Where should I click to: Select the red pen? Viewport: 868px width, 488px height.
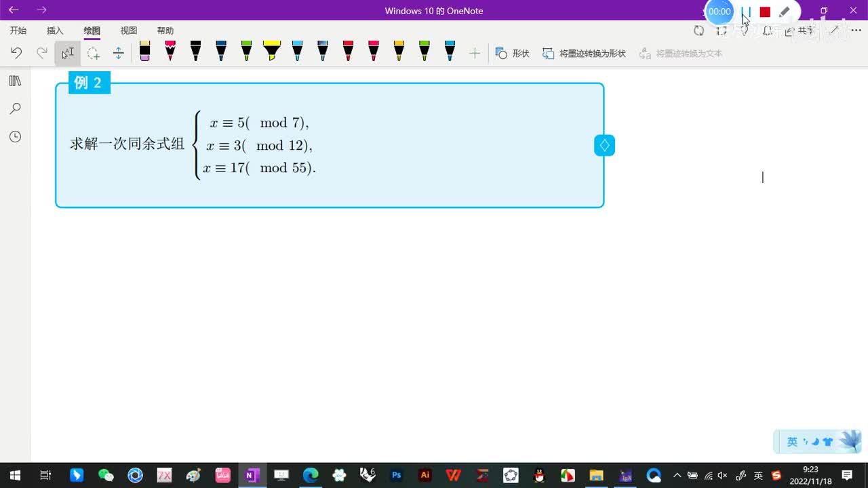click(348, 51)
